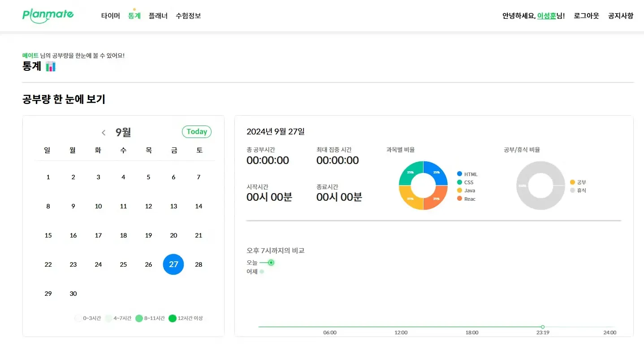Click the bar chart icon beside 통계 heading
Image resolution: width=644 pixels, height=350 pixels.
click(x=51, y=66)
